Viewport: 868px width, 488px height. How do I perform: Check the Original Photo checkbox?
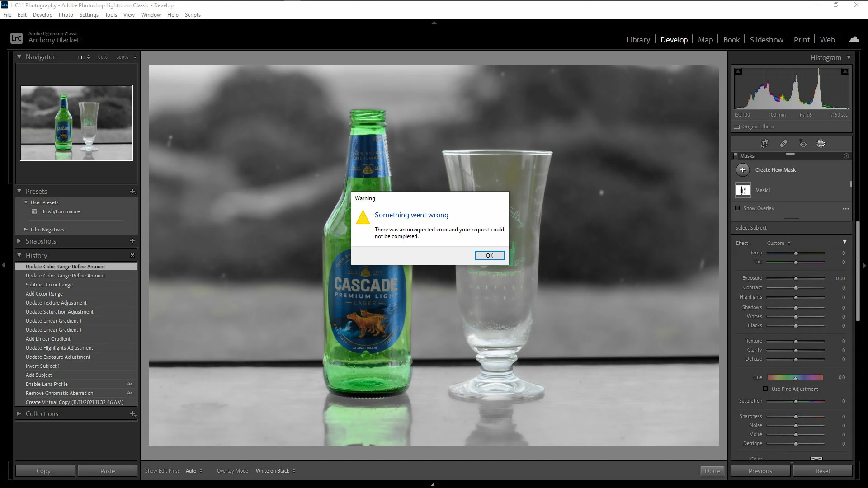737,127
